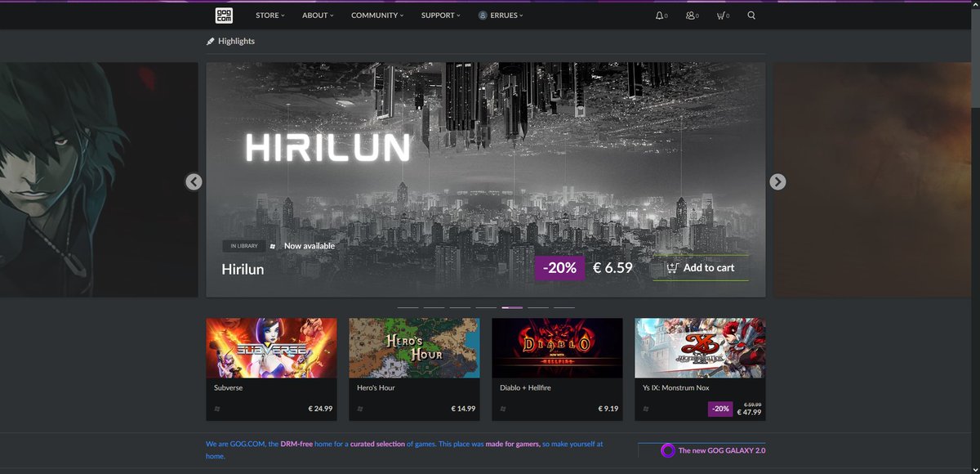Open the friends icon in header

tap(691, 16)
